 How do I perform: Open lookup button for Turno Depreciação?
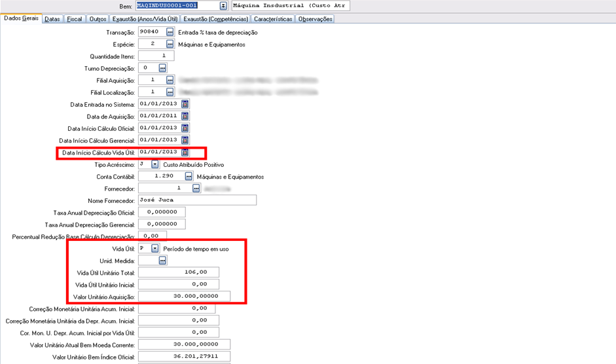162,68
